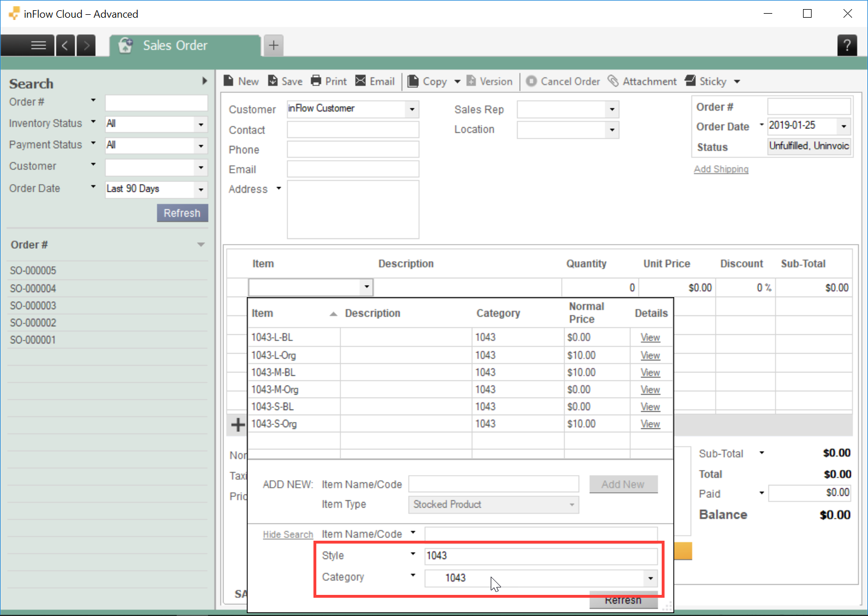Print the sales order
868x616 pixels.
[329, 81]
